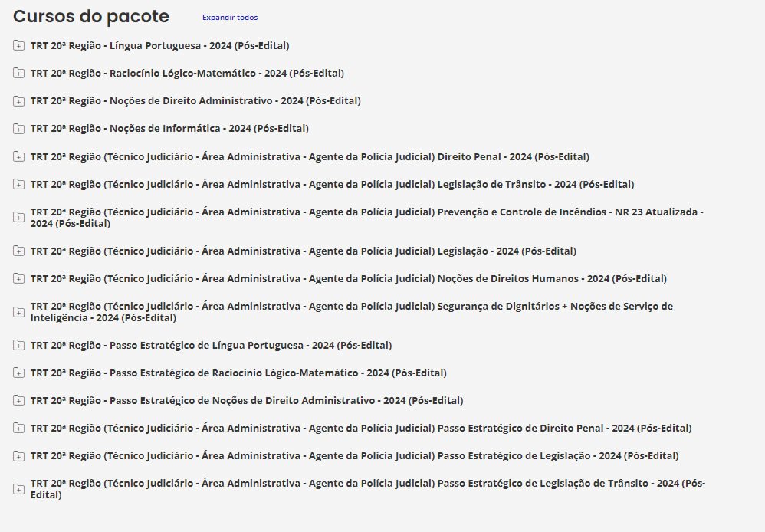This screenshot has height=532, width=765.
Task: Select Passo Estratégico de Raciocínio Lógico-Matemático
Action: pyautogui.click(x=238, y=373)
